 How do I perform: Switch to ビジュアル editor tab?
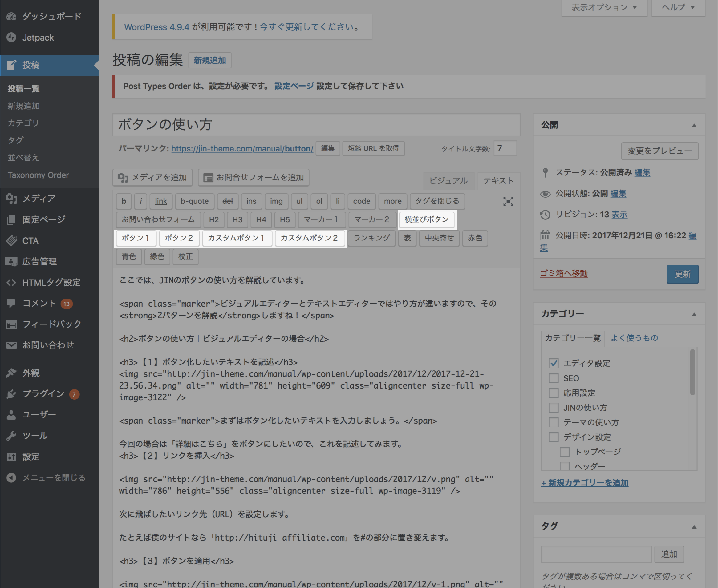click(x=447, y=180)
